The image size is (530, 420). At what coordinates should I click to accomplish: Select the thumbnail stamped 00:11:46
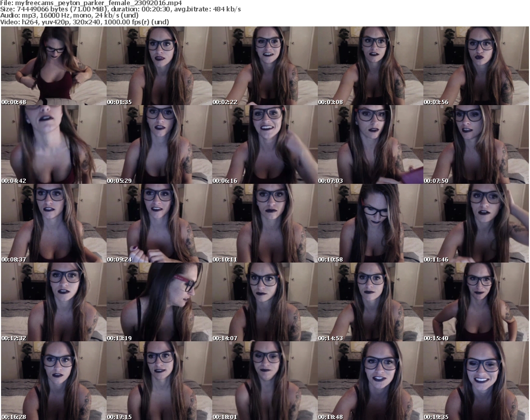476,224
